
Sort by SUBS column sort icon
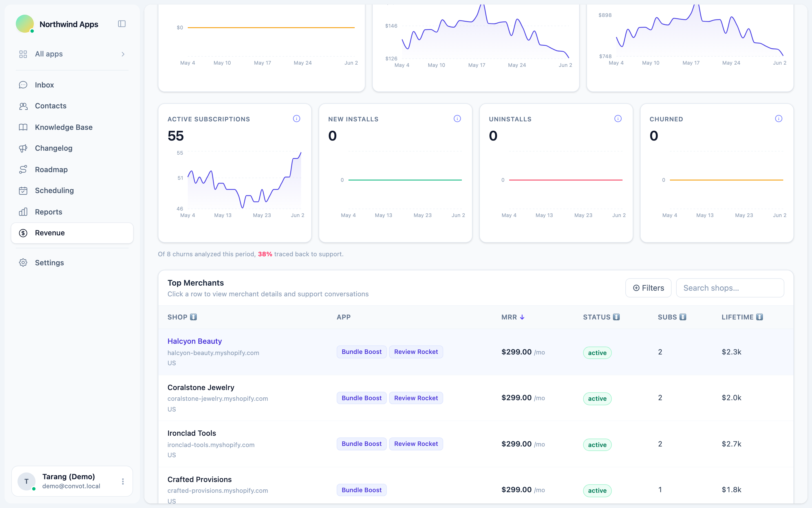coord(683,317)
